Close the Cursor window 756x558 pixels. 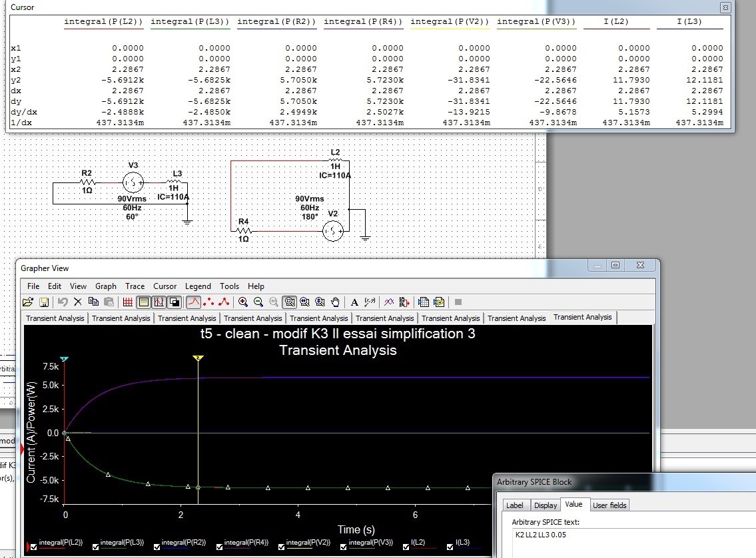(725, 7)
